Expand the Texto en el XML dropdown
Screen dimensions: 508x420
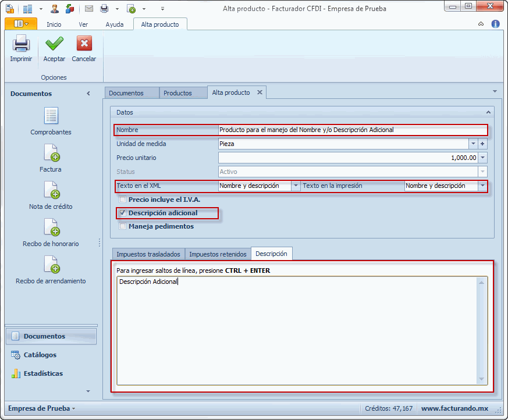[x=296, y=186]
